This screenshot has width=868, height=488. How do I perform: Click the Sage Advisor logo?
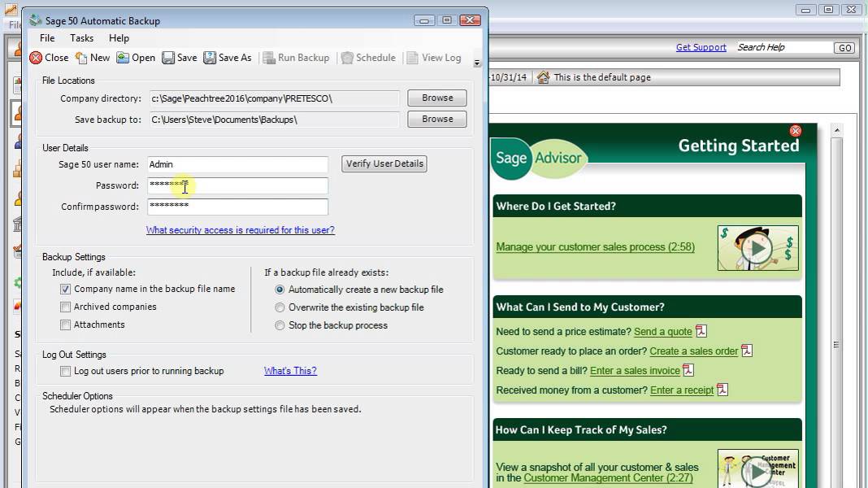(x=539, y=159)
